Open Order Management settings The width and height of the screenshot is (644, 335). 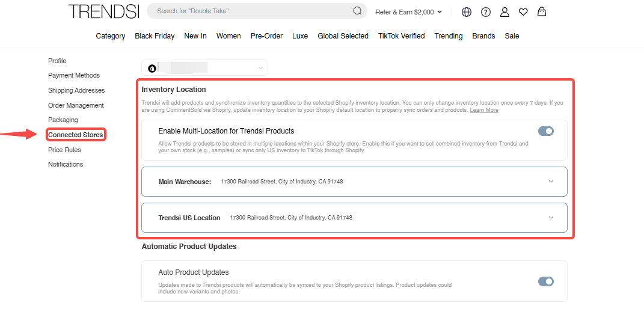click(x=76, y=105)
